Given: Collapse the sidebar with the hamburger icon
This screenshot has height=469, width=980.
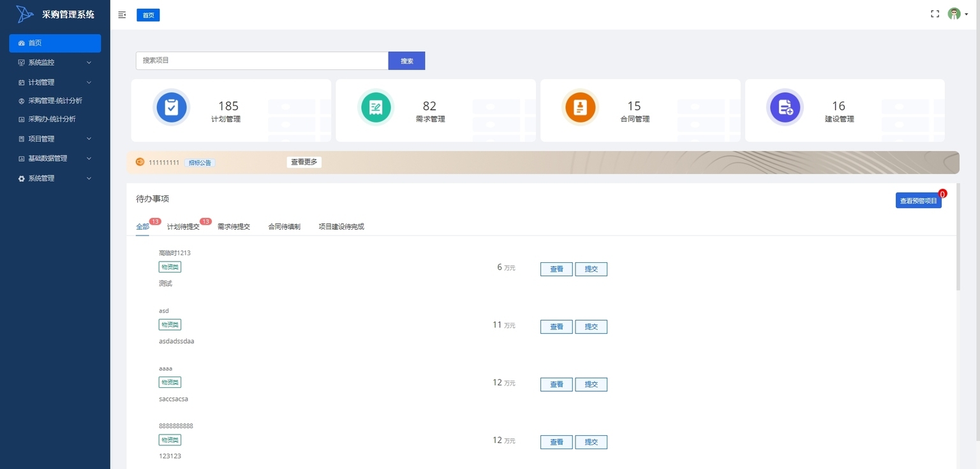Looking at the screenshot, I should tap(122, 15).
